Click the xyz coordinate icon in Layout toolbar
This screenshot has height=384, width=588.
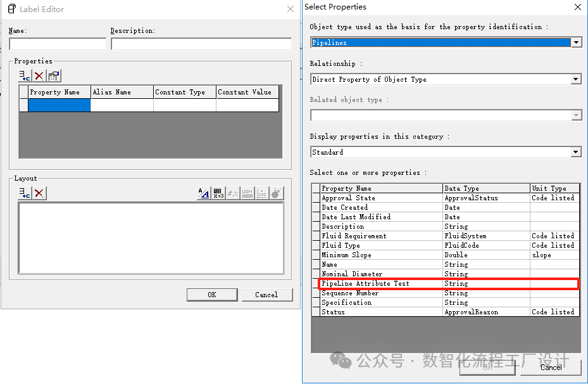tap(262, 193)
